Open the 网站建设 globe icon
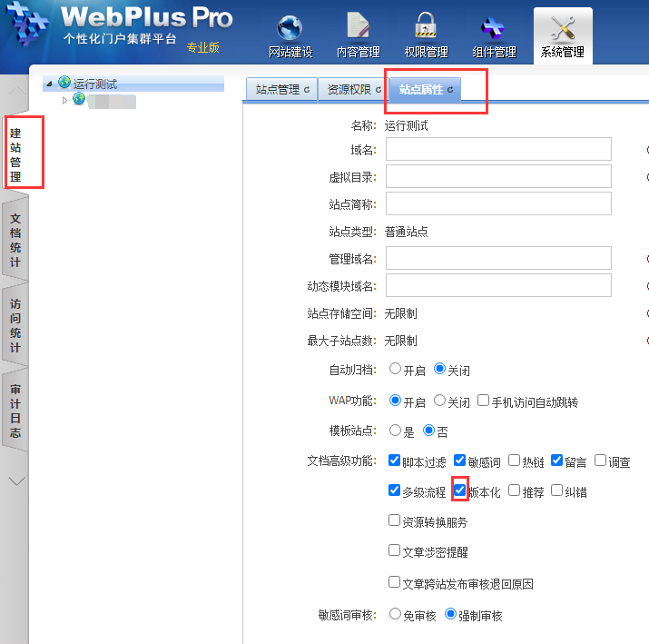This screenshot has width=649, height=644. tap(290, 29)
